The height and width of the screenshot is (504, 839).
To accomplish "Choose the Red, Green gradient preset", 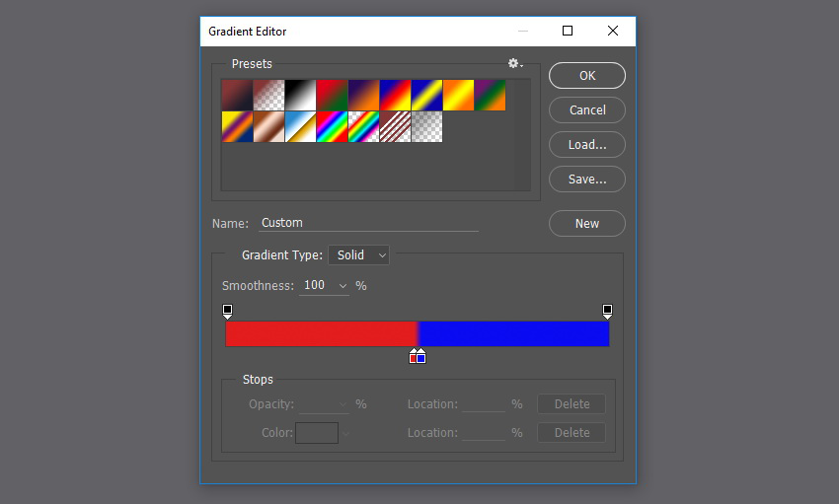I will point(332,95).
